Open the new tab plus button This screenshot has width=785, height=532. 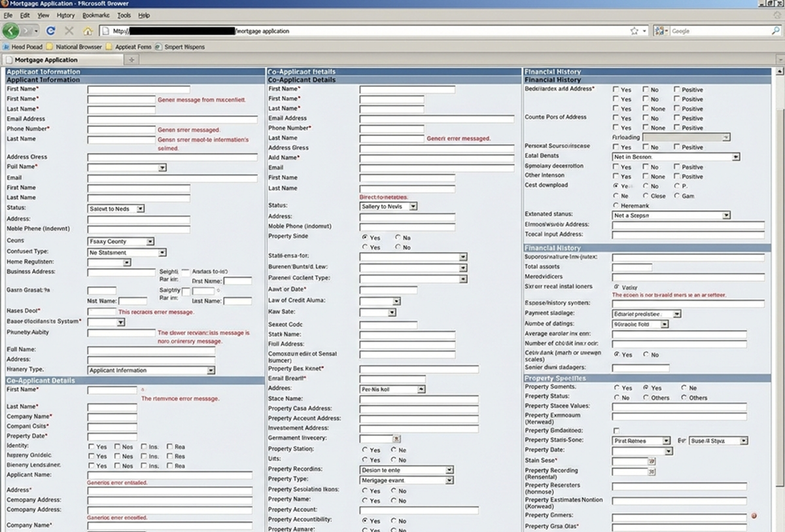(131, 60)
